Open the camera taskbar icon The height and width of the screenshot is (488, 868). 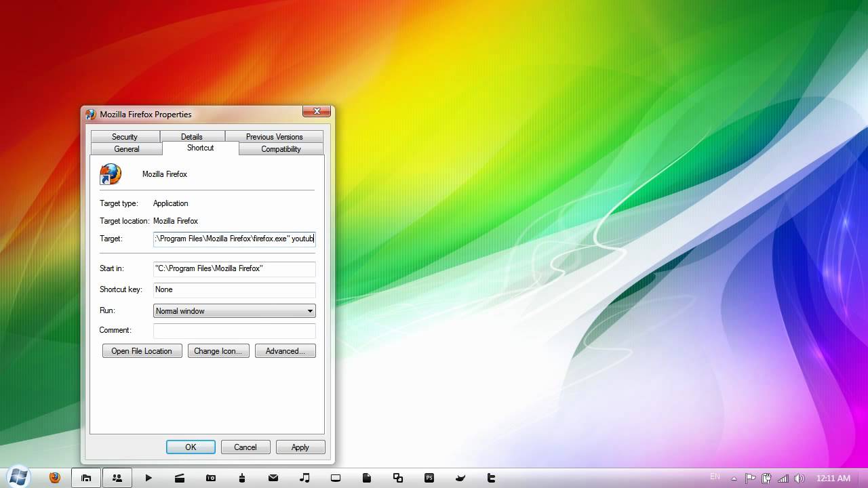211,478
